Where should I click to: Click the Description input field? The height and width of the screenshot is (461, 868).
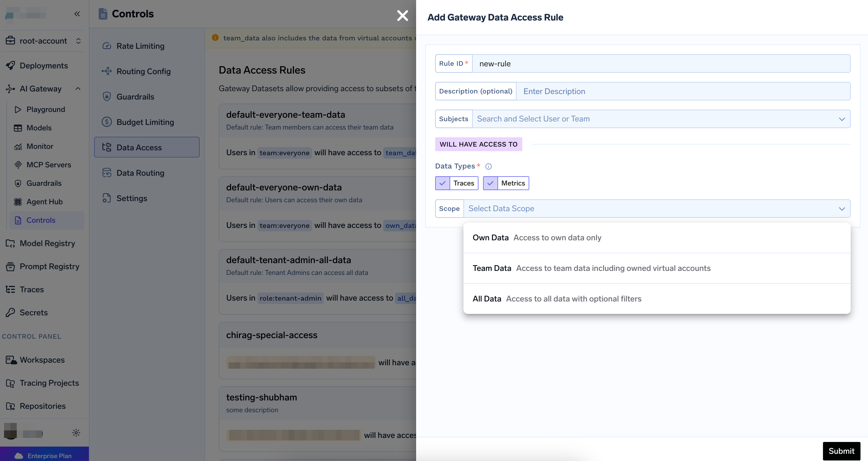coord(683,91)
